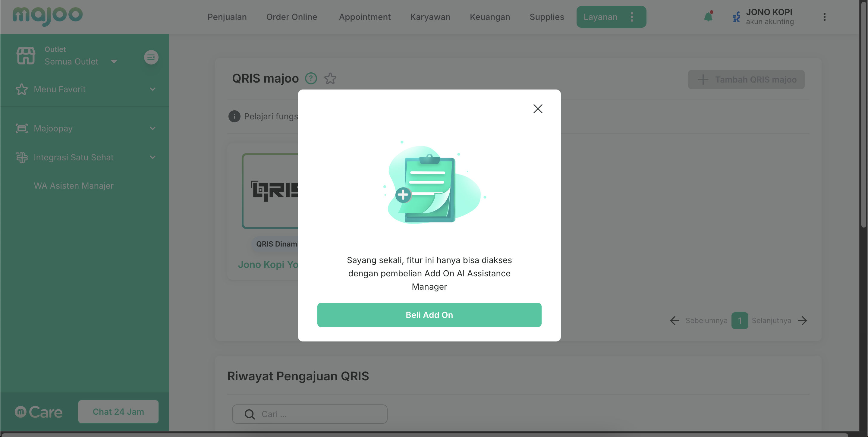This screenshot has width=868, height=437.
Task: Click the outlet store icon
Action: coord(26,55)
